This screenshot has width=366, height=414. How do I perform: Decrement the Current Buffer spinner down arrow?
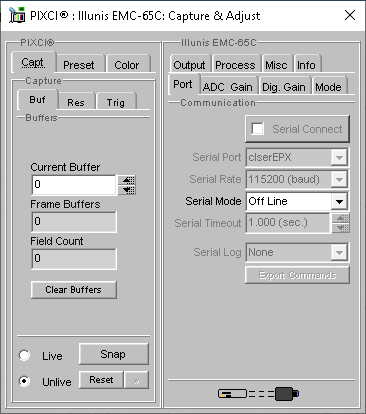click(128, 190)
